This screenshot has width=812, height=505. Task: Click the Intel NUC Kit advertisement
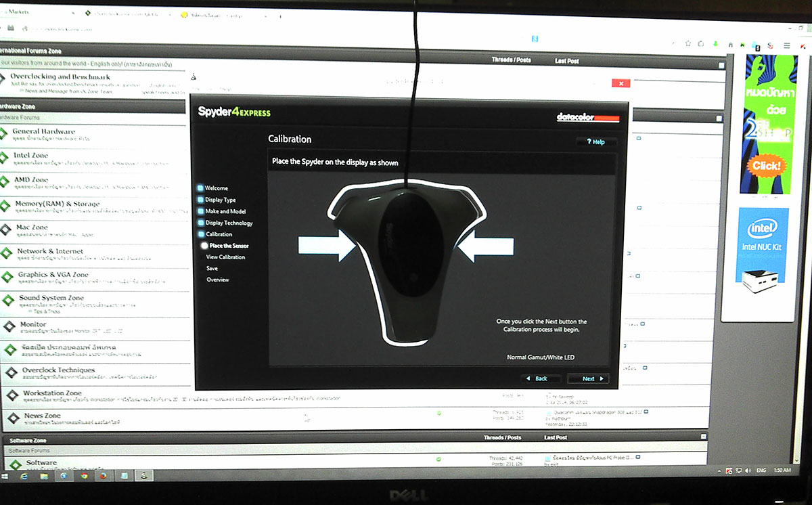click(x=763, y=250)
